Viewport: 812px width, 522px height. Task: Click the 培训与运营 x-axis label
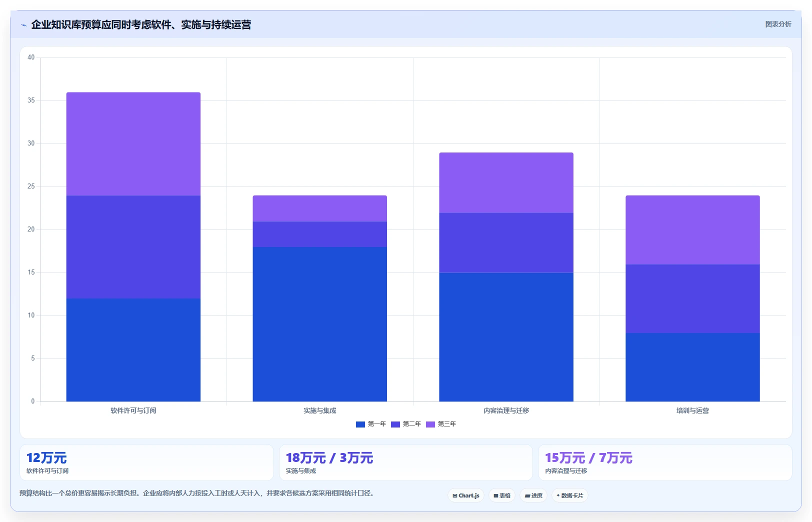click(x=692, y=410)
